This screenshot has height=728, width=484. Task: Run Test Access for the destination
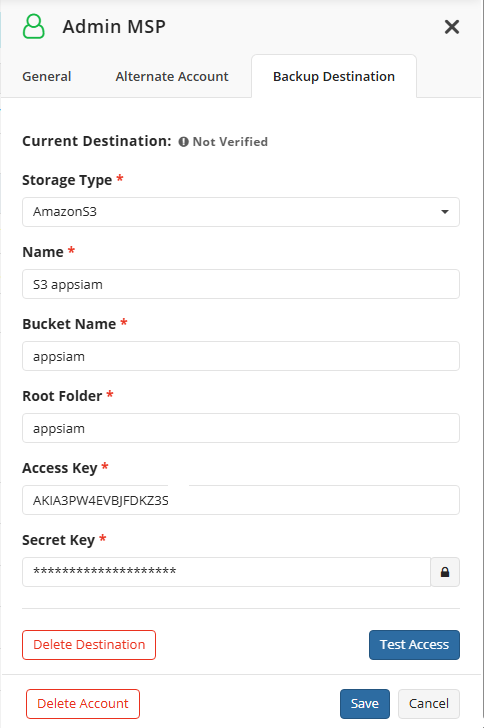pyautogui.click(x=414, y=645)
